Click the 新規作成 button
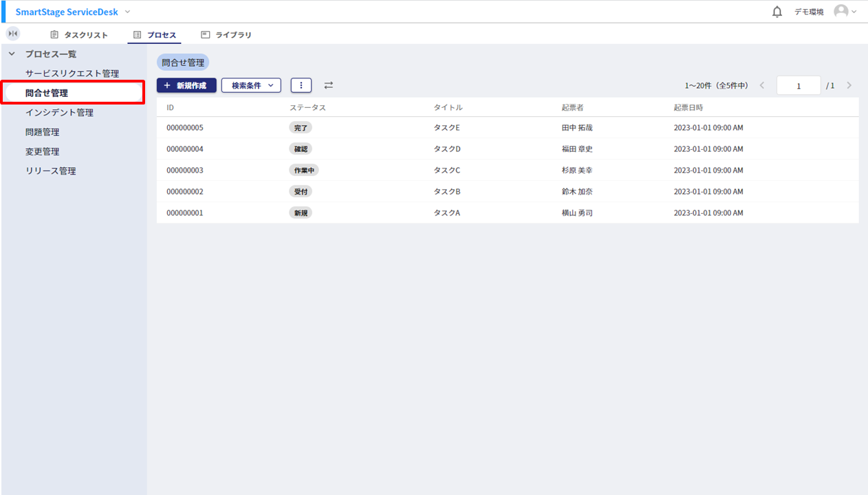This screenshot has width=868, height=495. click(x=186, y=85)
